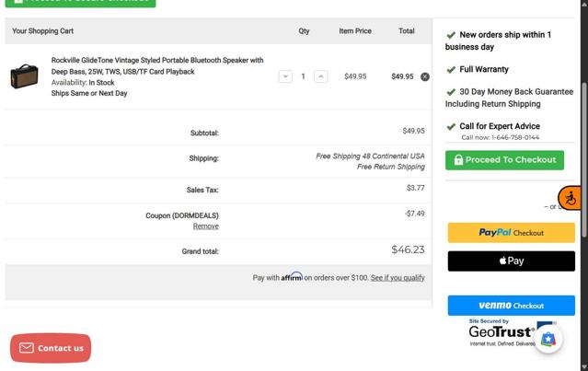Image resolution: width=588 pixels, height=371 pixels.
Task: Click 'Call for Expert Advice' text
Action: coord(500,126)
